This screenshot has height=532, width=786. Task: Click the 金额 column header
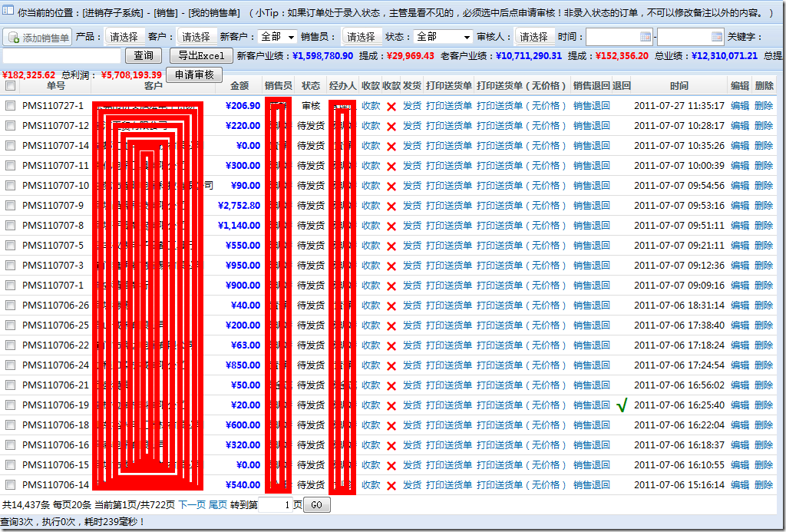(239, 86)
